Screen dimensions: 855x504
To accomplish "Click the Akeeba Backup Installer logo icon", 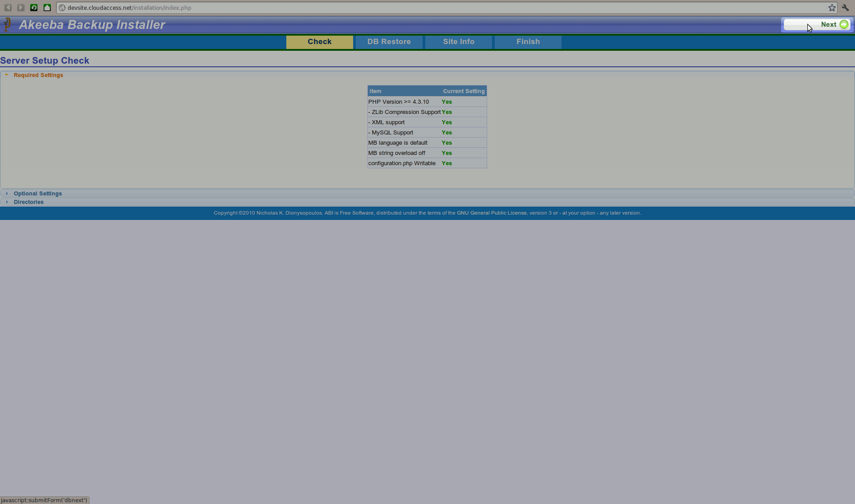I will [x=7, y=24].
